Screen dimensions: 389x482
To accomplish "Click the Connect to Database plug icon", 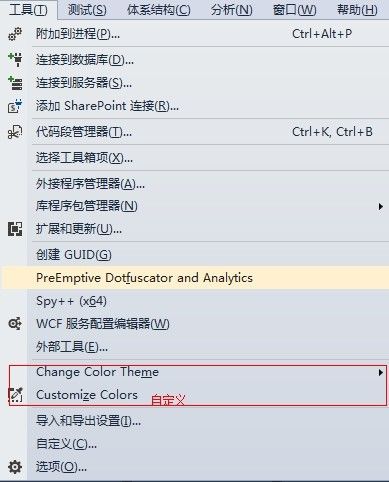I will pos(15,60).
